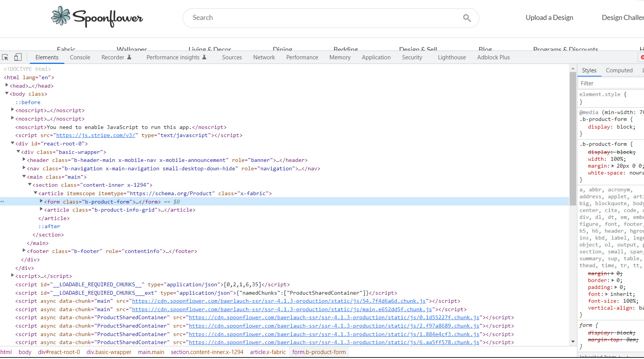The width and height of the screenshot is (644, 359).
Task: Open the Application tab
Action: pos(376,57)
